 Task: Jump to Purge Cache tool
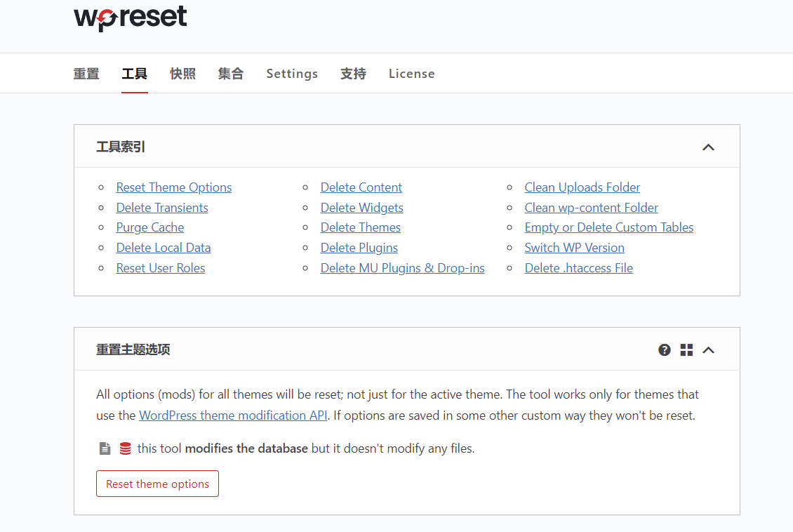pos(149,227)
